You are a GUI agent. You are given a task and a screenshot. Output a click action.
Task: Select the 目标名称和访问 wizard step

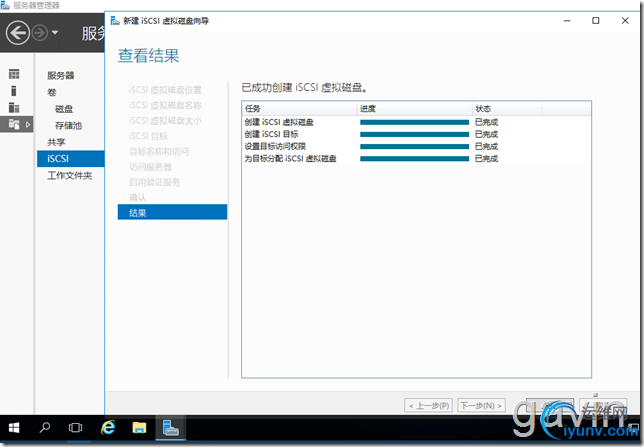pyautogui.click(x=159, y=151)
